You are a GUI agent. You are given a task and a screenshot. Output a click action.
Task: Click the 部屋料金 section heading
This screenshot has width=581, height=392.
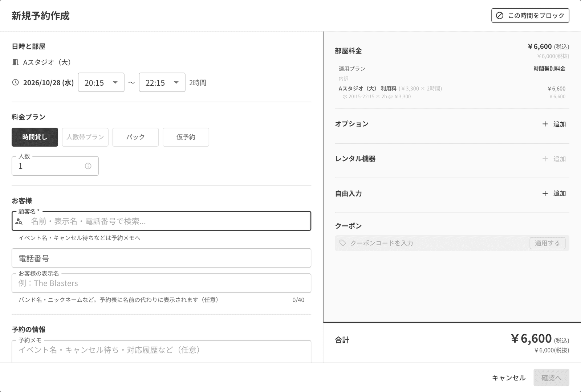(348, 51)
